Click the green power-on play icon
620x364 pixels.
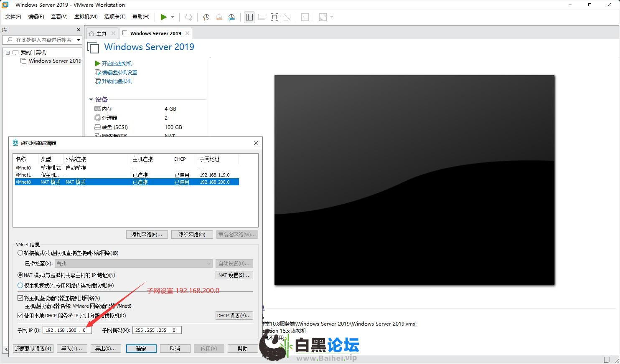(x=163, y=17)
